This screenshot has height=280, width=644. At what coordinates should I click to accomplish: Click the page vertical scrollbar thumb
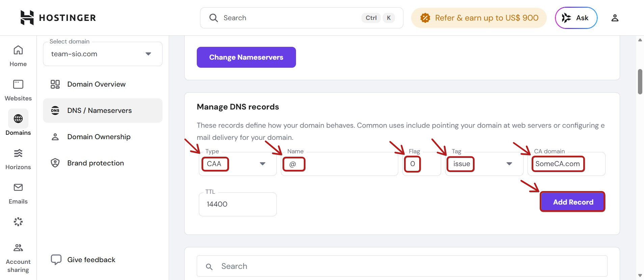point(640,82)
